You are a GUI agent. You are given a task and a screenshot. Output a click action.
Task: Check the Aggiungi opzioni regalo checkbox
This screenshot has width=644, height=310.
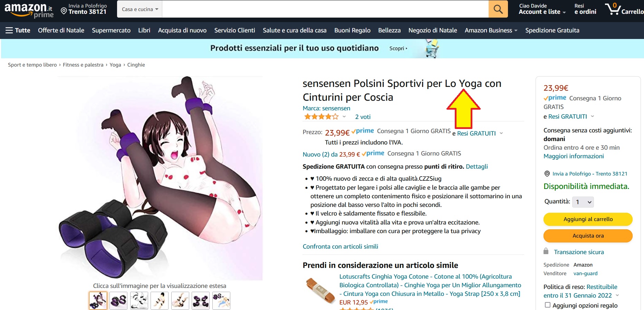(547, 305)
